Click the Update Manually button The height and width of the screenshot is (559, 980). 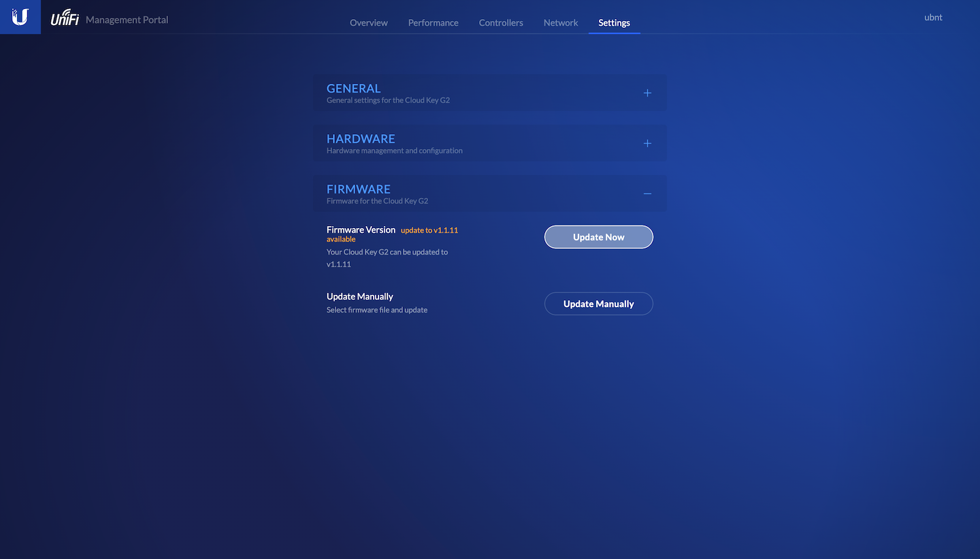tap(599, 304)
